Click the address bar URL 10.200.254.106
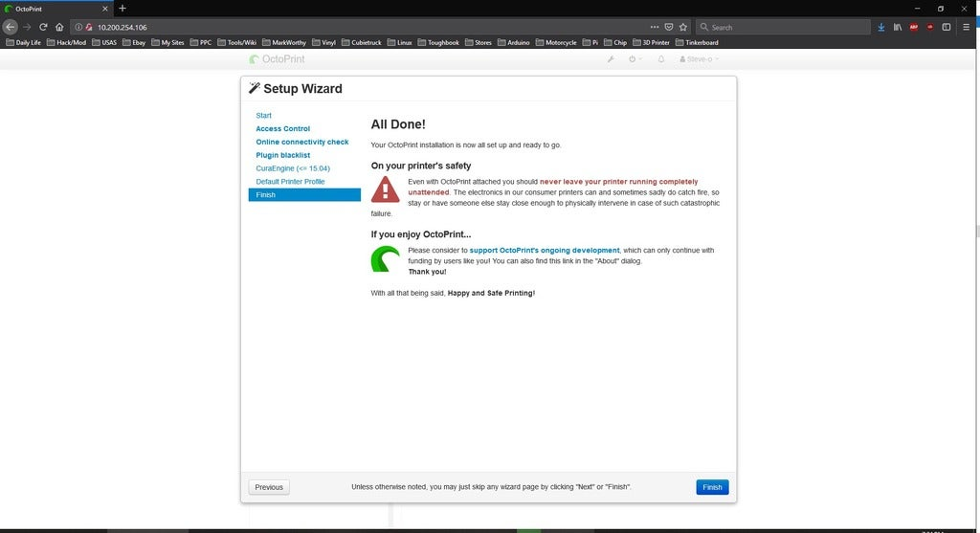 click(x=122, y=28)
